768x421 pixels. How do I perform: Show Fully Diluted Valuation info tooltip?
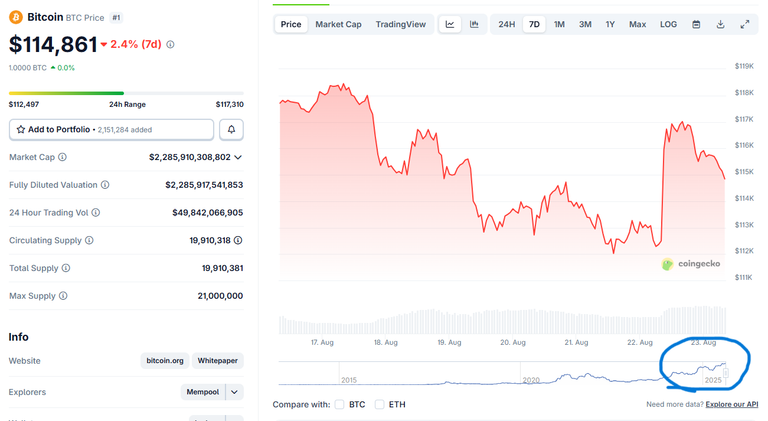click(x=105, y=185)
